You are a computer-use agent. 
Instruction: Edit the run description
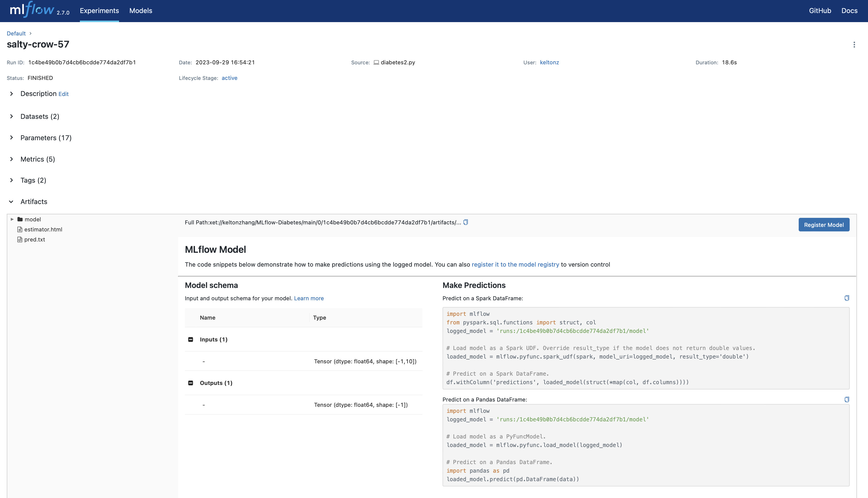point(64,94)
